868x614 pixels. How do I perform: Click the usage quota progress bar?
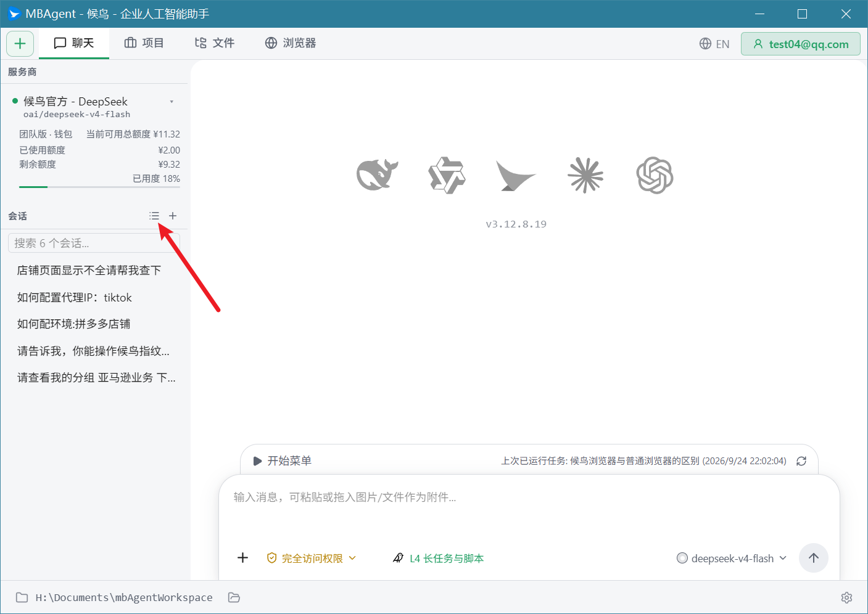coord(99,187)
